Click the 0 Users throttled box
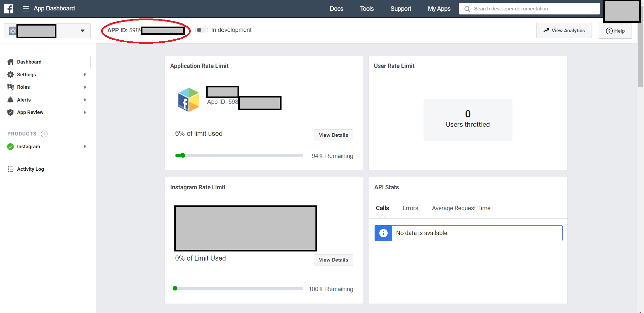 [x=468, y=120]
